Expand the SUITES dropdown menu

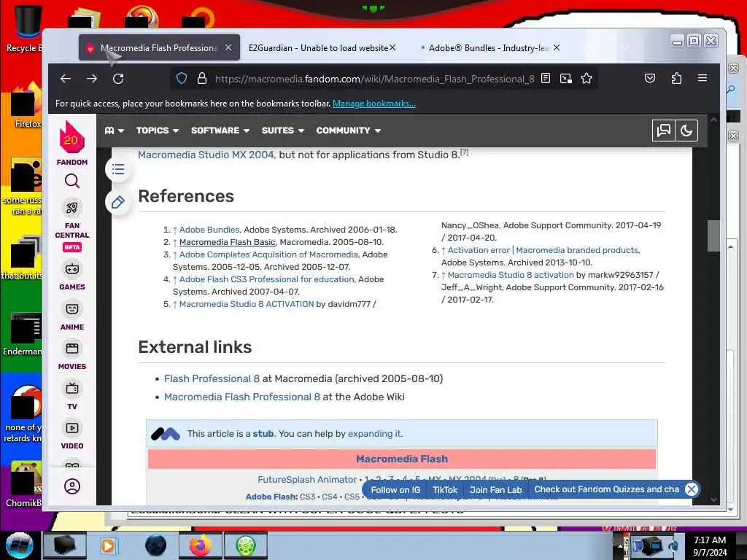[x=282, y=131]
